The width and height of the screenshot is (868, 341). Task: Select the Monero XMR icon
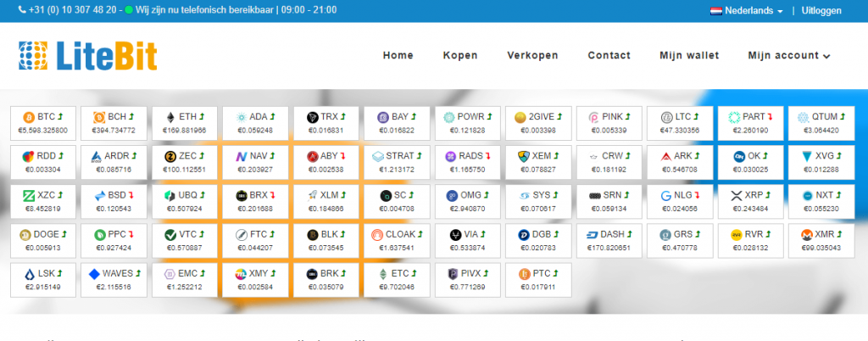click(807, 235)
